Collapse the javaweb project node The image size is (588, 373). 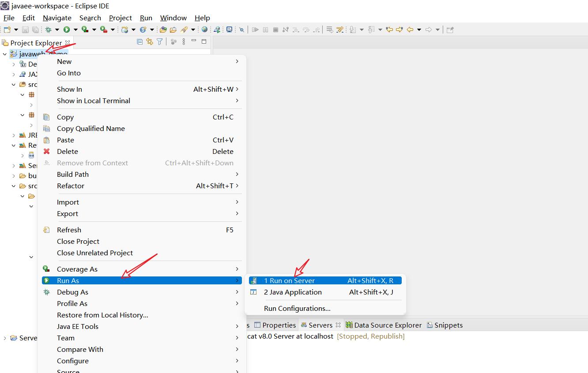[4, 53]
